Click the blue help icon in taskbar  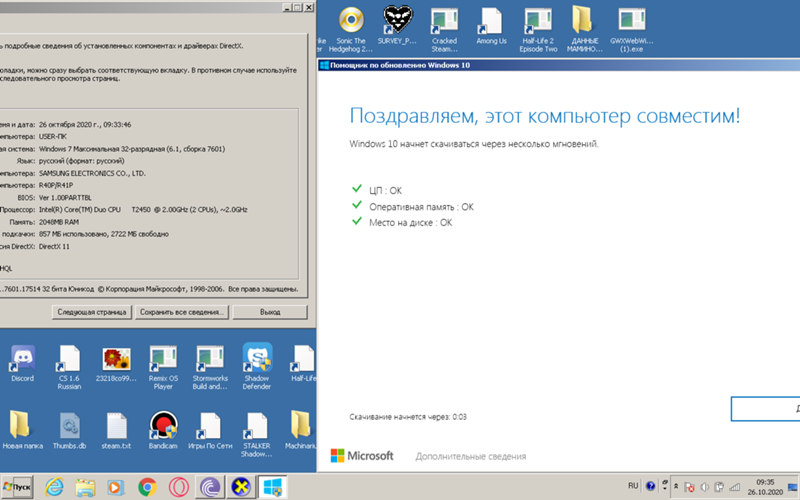pyautogui.click(x=650, y=486)
